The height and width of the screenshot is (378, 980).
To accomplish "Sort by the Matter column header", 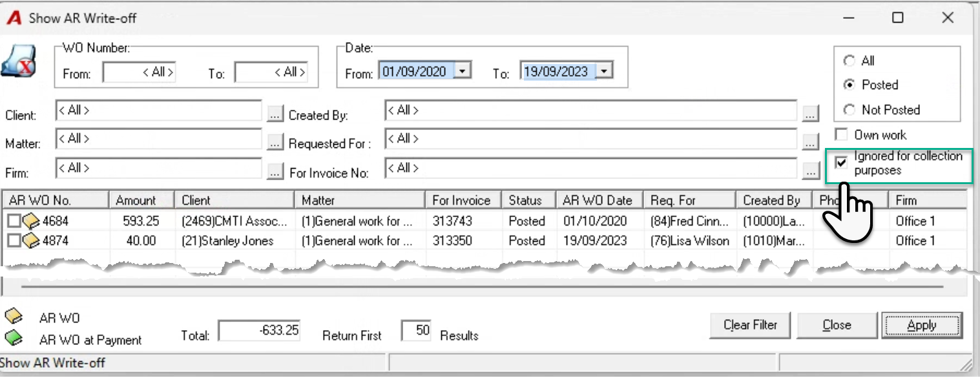I will pyautogui.click(x=360, y=200).
